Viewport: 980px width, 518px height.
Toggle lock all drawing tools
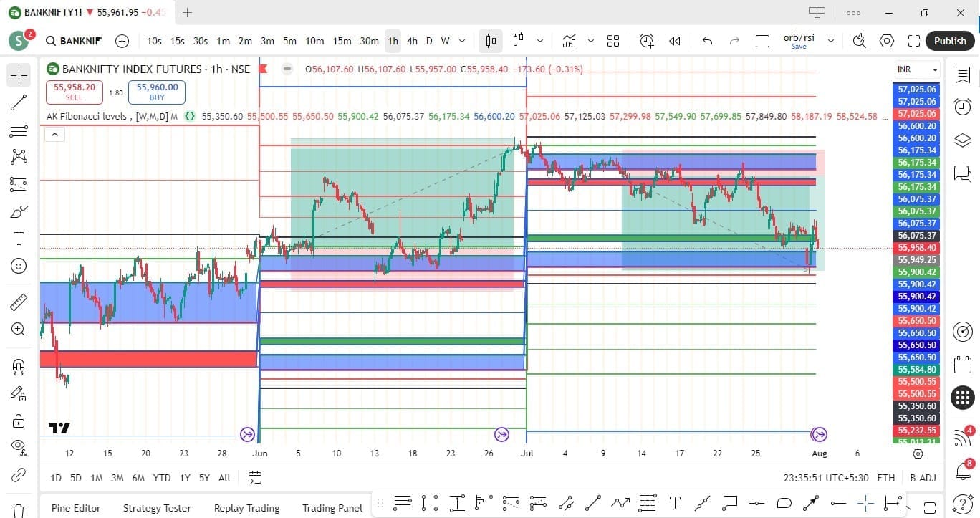coord(19,421)
